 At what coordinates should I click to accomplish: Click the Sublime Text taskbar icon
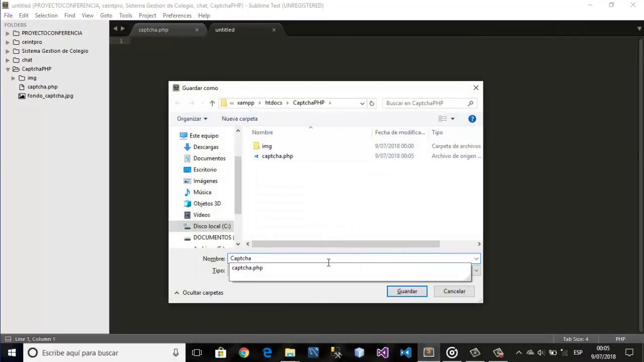429,353
